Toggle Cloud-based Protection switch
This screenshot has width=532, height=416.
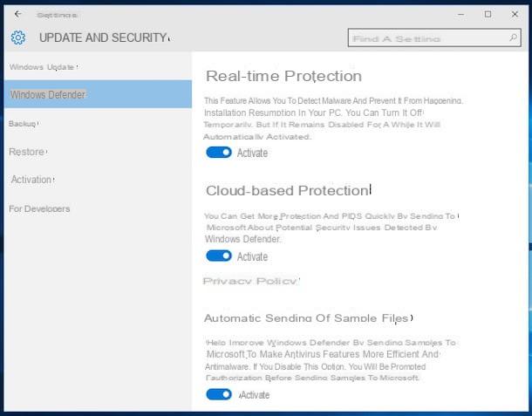click(219, 256)
